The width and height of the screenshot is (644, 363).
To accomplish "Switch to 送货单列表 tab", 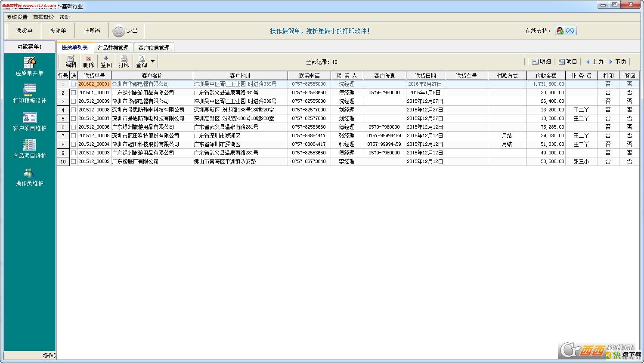I will (x=75, y=47).
